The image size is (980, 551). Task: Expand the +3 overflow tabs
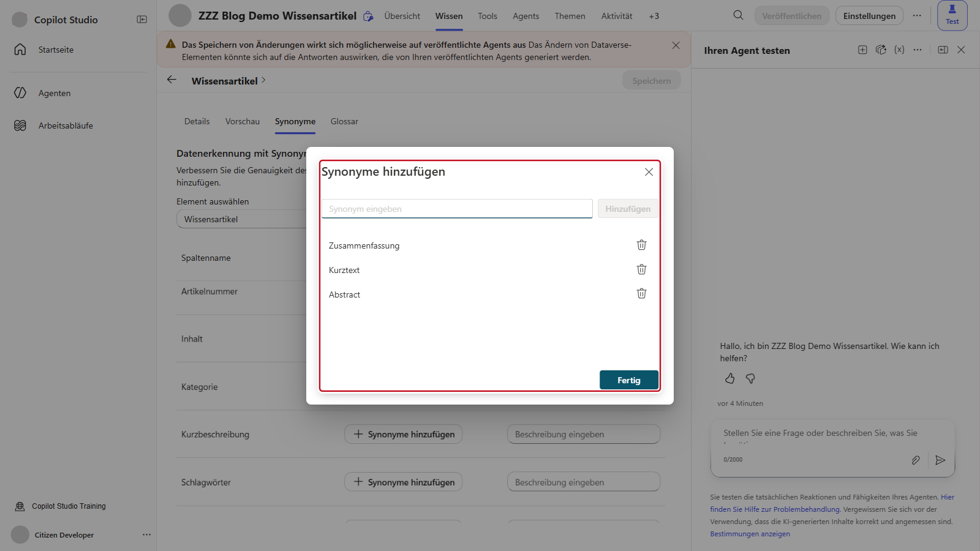click(x=654, y=16)
